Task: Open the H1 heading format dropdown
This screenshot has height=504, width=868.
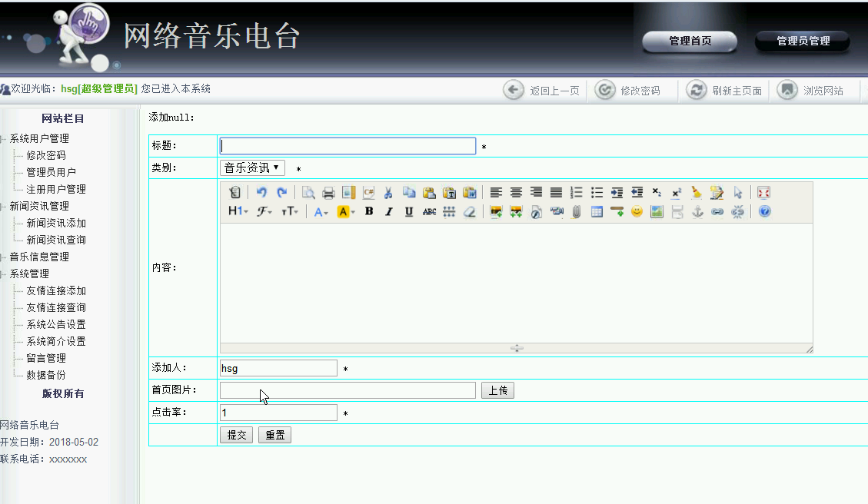Action: click(x=238, y=211)
